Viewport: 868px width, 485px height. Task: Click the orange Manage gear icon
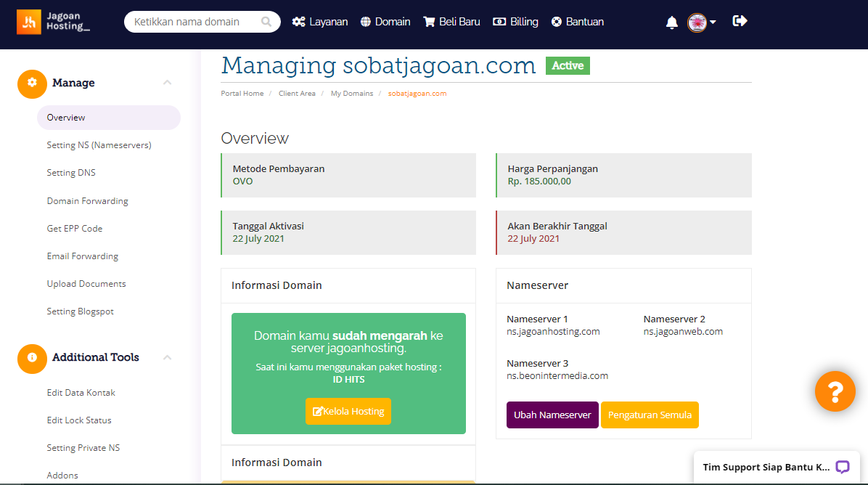32,83
